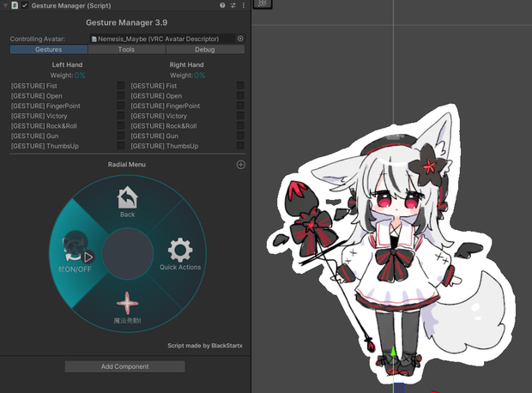
Task: Enable Left Hand Rock&Roll gesture checkbox
Action: click(x=120, y=125)
